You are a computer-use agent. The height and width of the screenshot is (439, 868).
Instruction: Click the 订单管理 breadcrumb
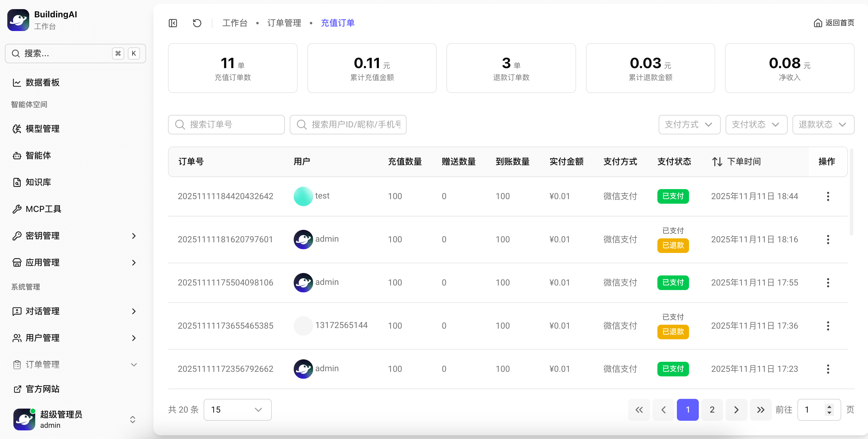click(284, 23)
